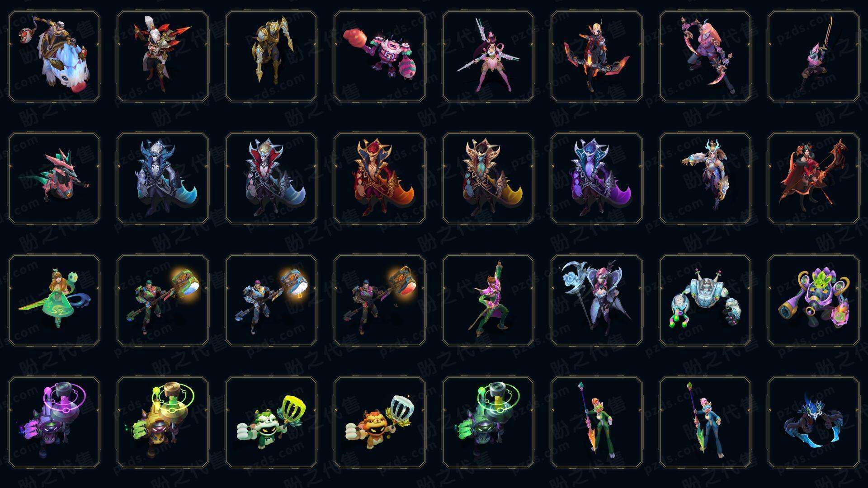Click the blue spectral wolf creature skin
Image resolution: width=868 pixels, height=488 pixels.
[814, 422]
